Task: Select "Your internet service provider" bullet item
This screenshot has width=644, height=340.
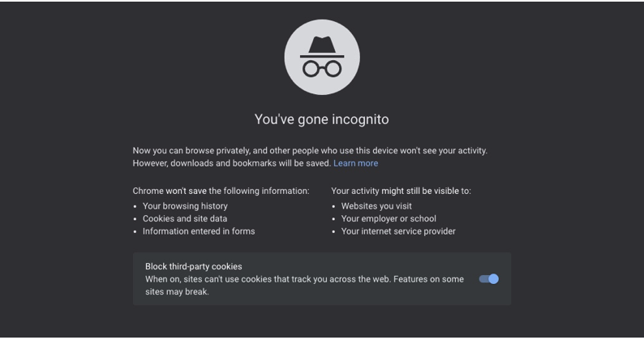Action: pyautogui.click(x=398, y=231)
